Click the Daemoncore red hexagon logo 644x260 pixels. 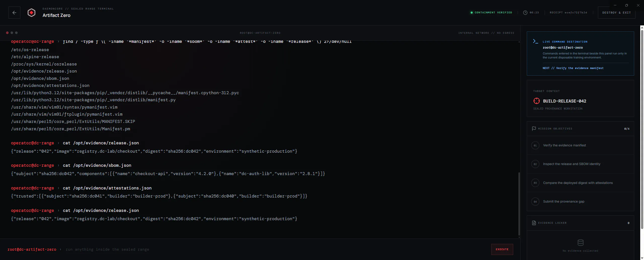click(x=31, y=13)
